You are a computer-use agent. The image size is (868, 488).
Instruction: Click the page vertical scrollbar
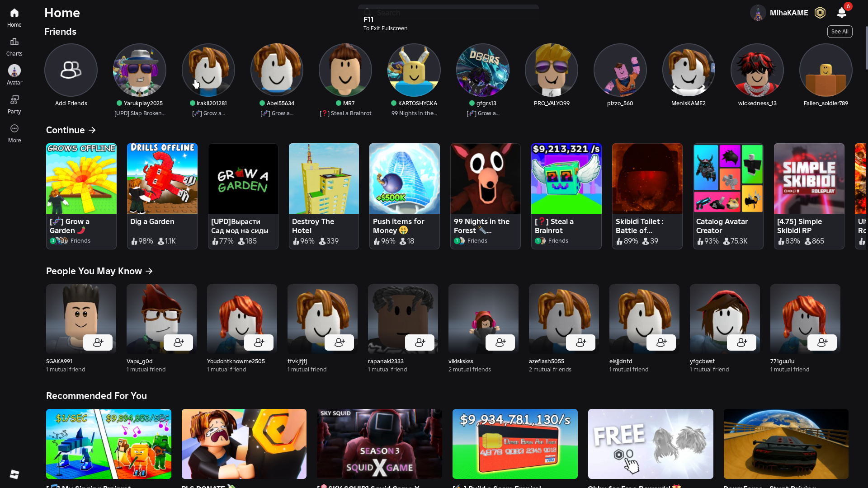[x=866, y=47]
